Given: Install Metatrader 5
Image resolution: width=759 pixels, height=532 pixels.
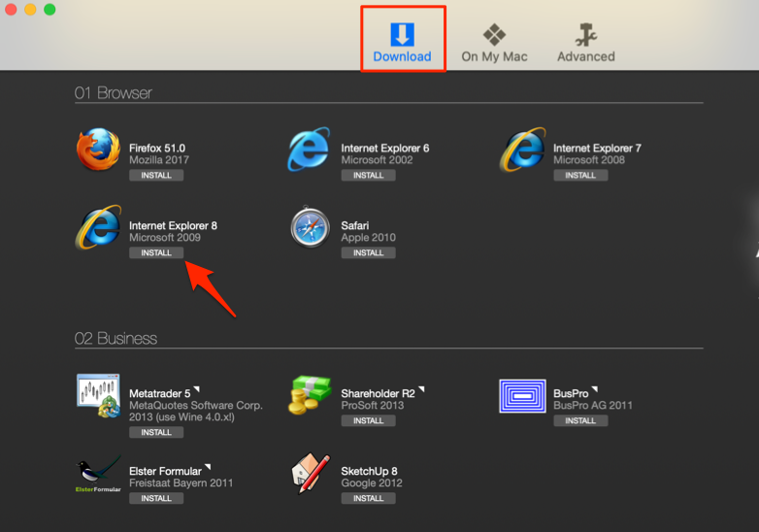Looking at the screenshot, I should point(156,433).
